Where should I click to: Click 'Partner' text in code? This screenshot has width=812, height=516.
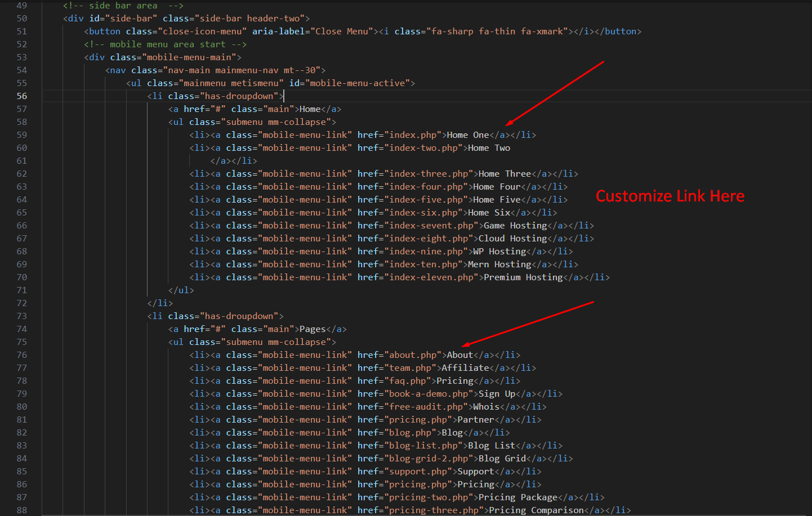[476, 420]
